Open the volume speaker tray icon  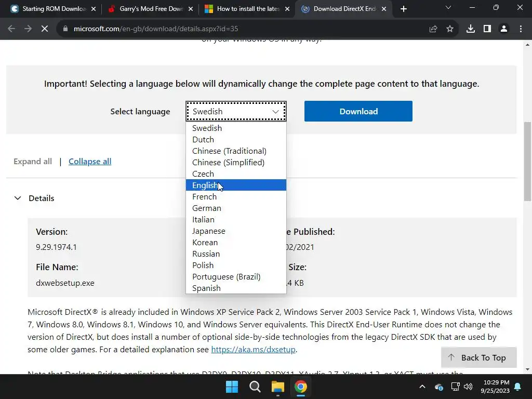tap(468, 387)
